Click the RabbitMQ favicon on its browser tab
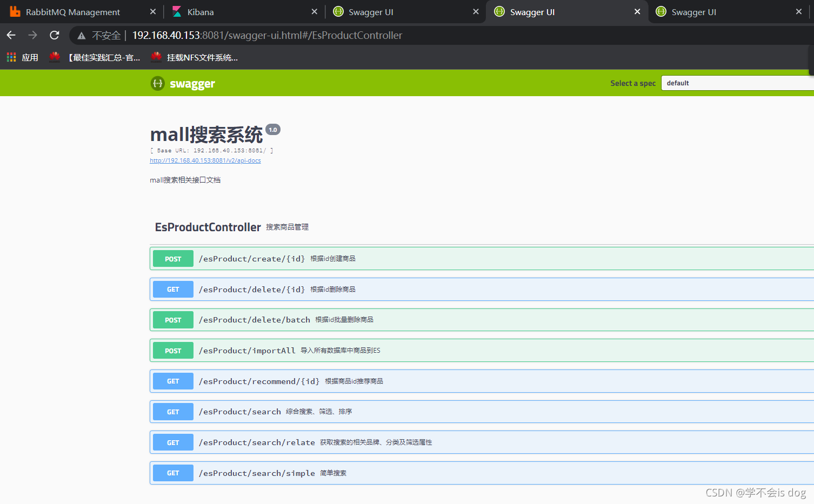The image size is (814, 504). 15,11
